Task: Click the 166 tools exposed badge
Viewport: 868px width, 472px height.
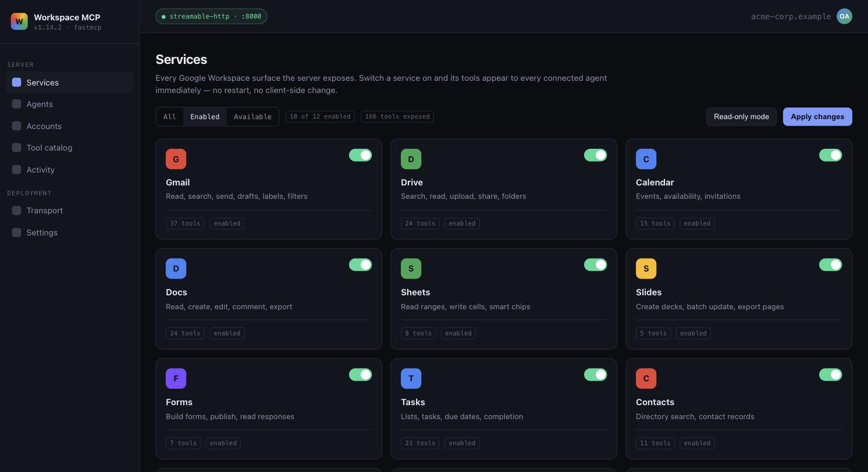Action: 397,117
